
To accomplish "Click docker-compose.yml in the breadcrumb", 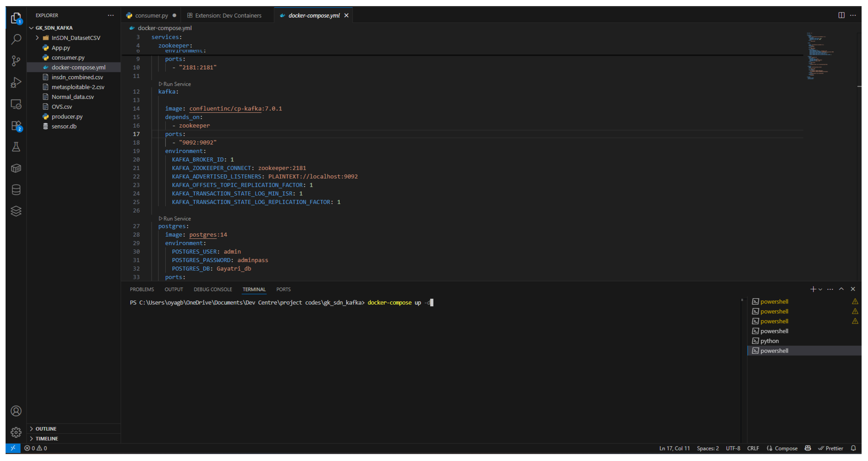I will click(164, 28).
